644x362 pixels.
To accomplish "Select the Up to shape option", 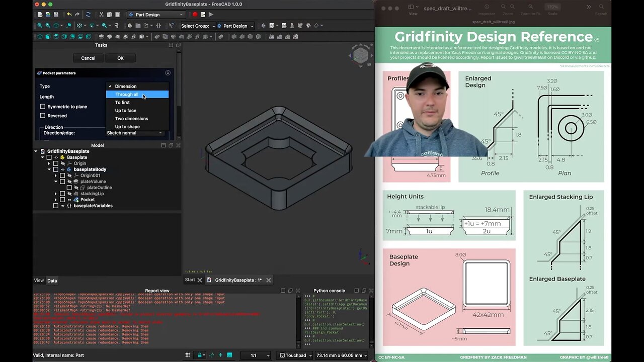I will click(137, 127).
